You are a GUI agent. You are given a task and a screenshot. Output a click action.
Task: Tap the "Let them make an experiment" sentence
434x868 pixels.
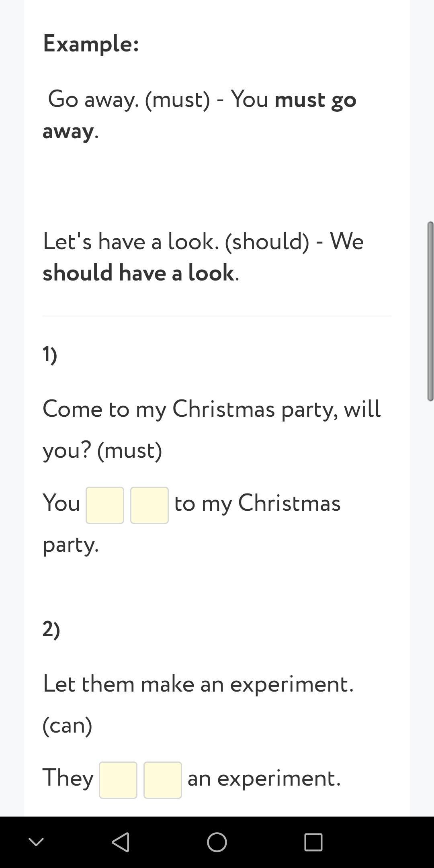[x=198, y=684]
